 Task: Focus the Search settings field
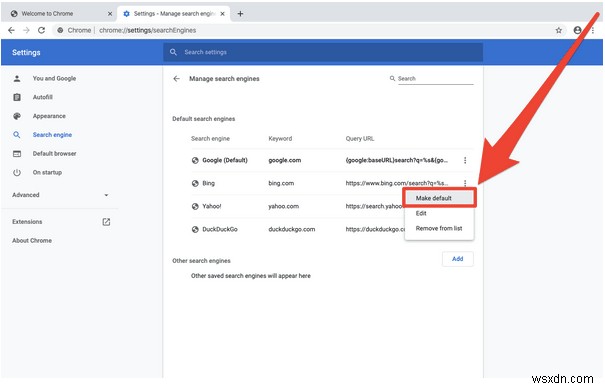point(323,52)
